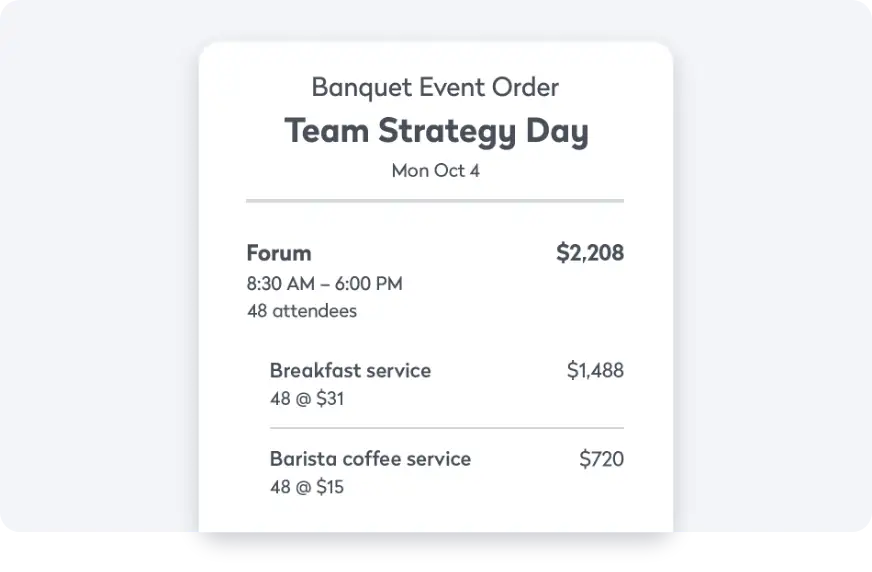This screenshot has width=872, height=572.
Task: Click the word Barista in the last item
Action: 303,459
